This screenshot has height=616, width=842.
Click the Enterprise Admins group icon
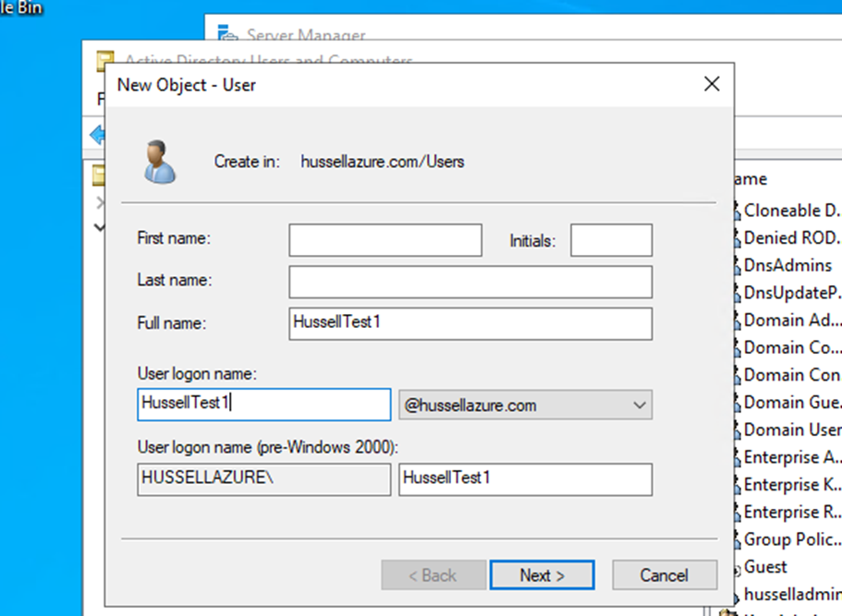point(737,456)
